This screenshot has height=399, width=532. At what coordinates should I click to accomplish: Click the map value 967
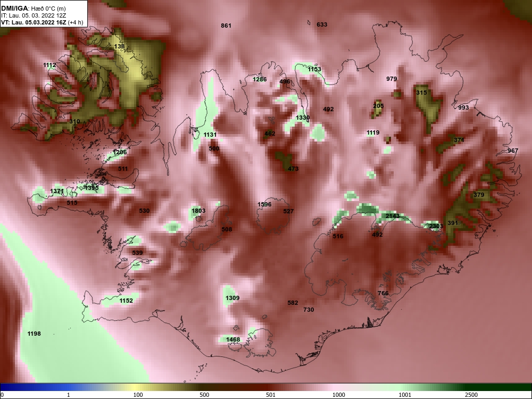point(513,151)
